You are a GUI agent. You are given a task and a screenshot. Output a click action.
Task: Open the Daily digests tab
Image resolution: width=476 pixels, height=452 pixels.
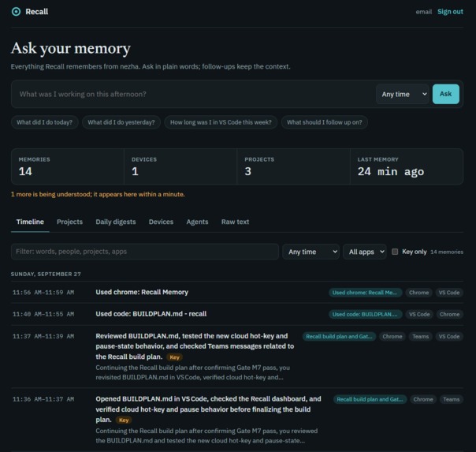click(x=116, y=222)
